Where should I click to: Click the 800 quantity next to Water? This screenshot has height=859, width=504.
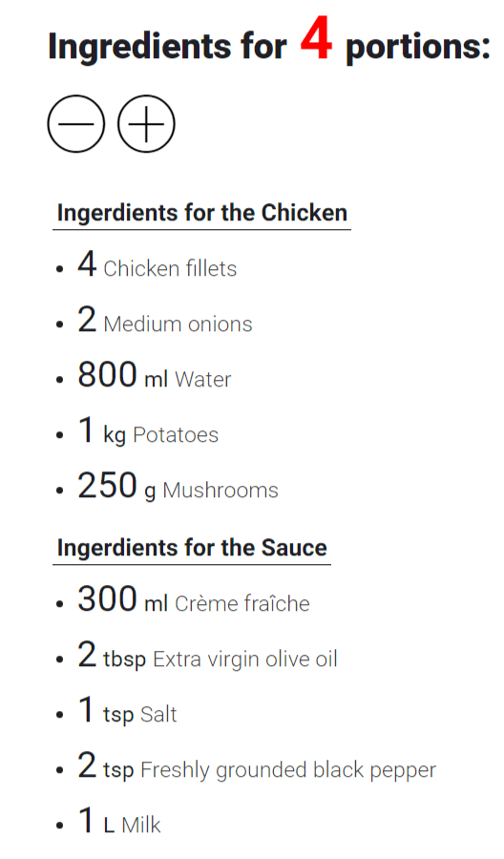click(107, 375)
